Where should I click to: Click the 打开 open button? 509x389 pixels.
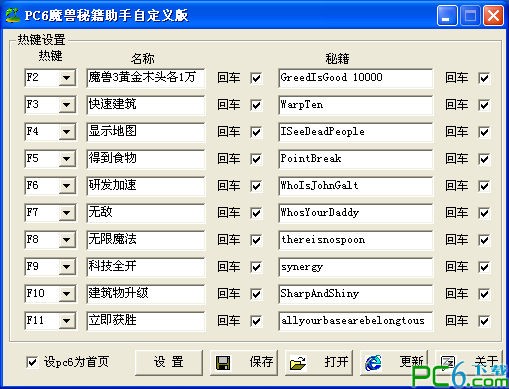click(319, 362)
